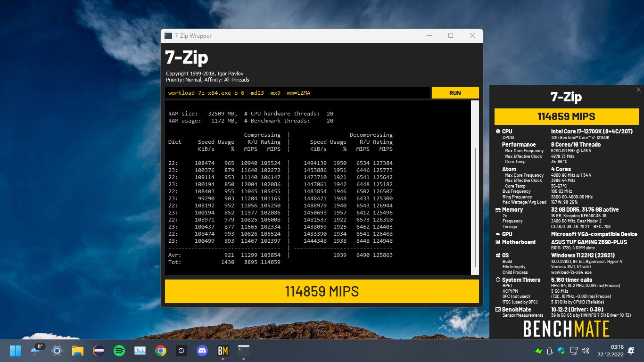Click the 5,160 timer calls value
This screenshot has height=362, width=644.
pos(571,280)
